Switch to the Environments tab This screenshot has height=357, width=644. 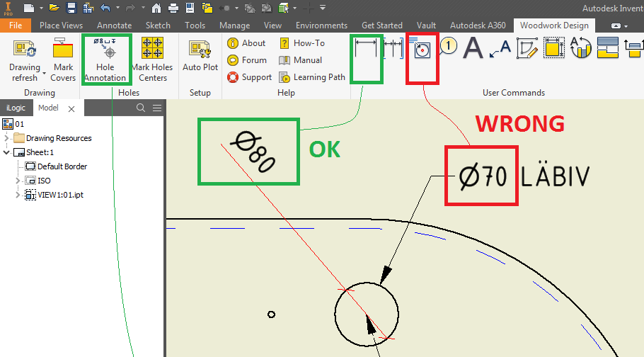click(x=321, y=25)
